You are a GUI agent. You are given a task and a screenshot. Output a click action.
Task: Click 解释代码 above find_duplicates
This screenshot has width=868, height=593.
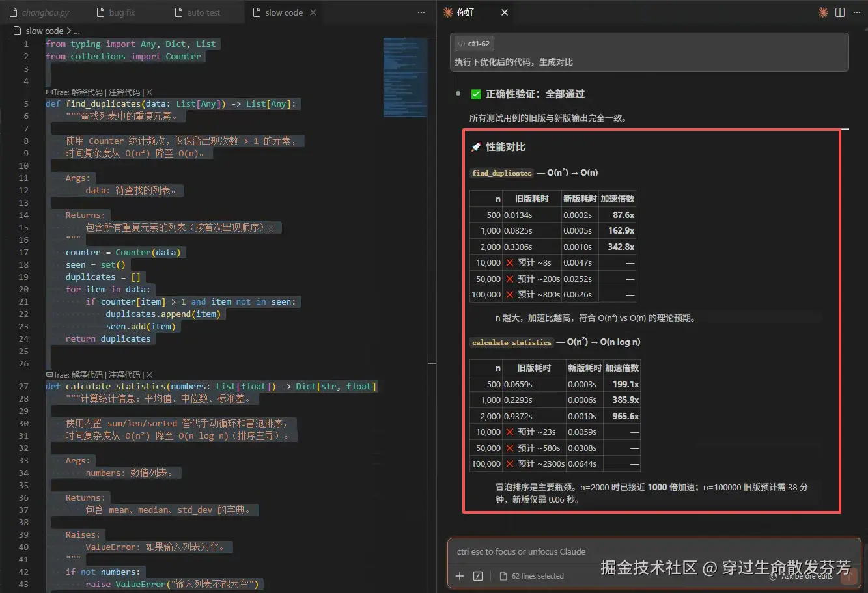pos(87,92)
